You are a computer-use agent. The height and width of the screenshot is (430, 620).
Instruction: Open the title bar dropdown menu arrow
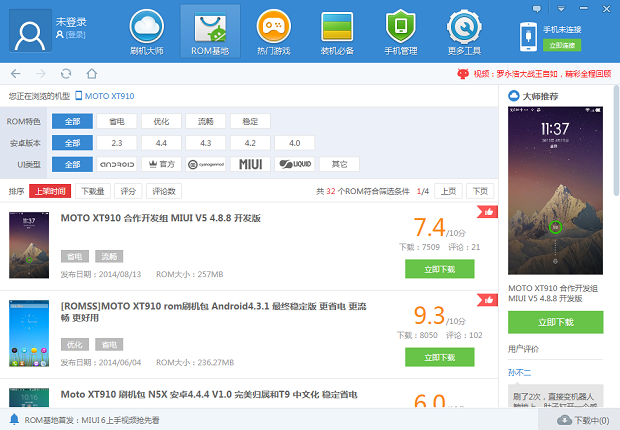561,9
